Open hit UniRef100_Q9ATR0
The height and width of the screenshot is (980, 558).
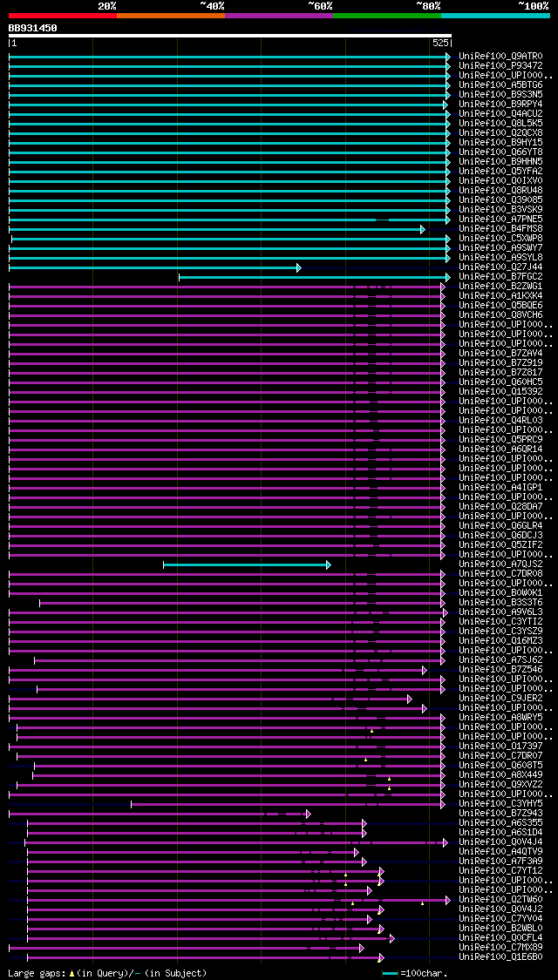tap(500, 57)
